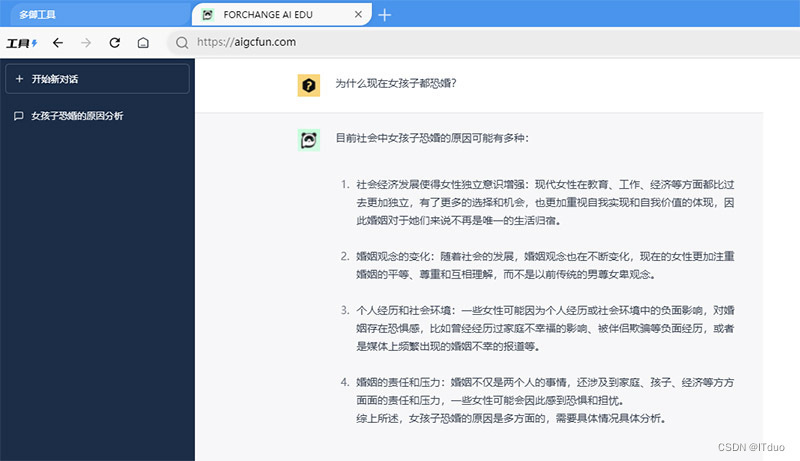The width and height of the screenshot is (800, 461).
Task: Click the green panda assistant avatar
Action: click(309, 140)
